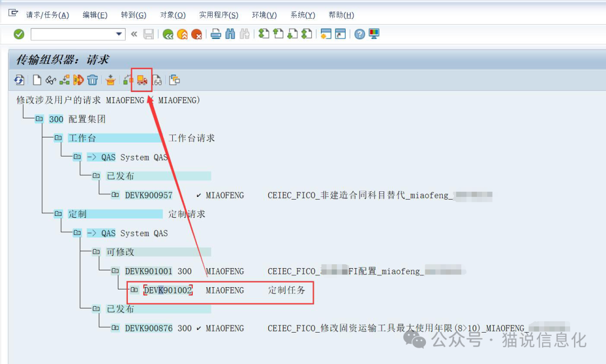Viewport: 606px width, 364px height.
Task: Click the display log glasses-on-document icon
Action: click(157, 80)
